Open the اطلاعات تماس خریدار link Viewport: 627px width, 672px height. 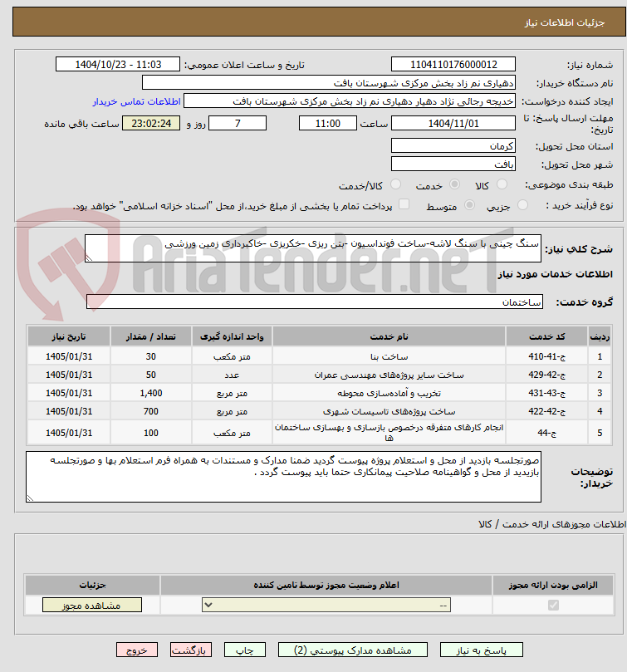[x=137, y=101]
